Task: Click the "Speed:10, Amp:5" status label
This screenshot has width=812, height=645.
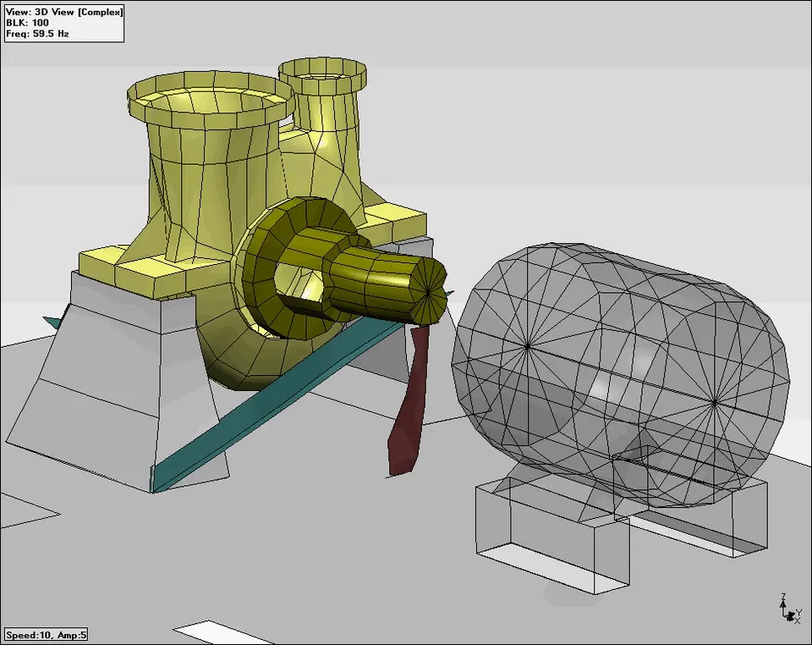Action: coord(46,635)
